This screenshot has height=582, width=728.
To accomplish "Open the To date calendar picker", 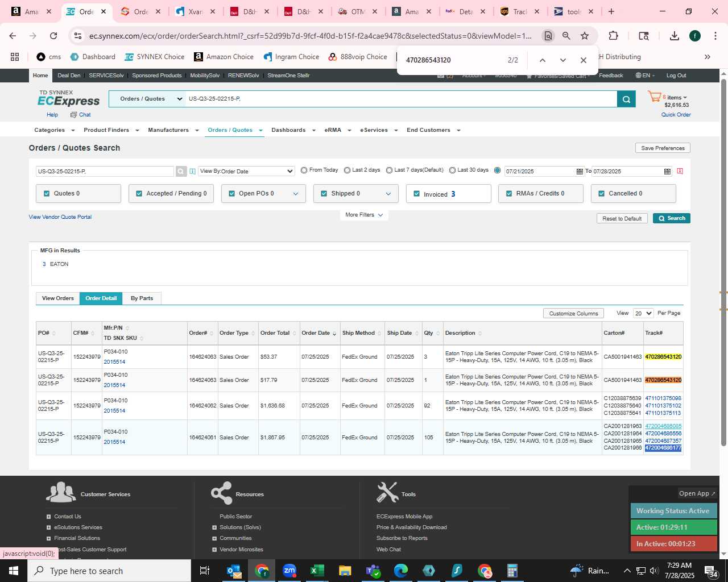I will click(x=667, y=171).
